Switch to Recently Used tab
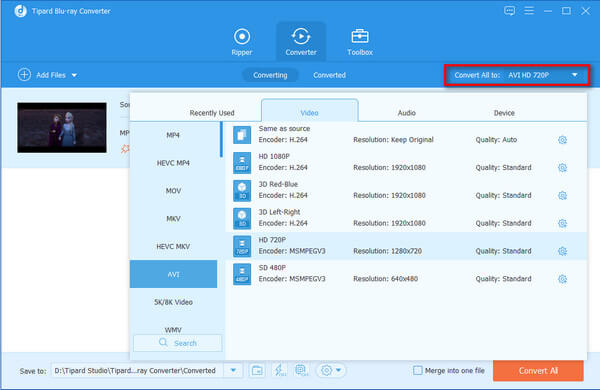Viewport: 600px width, 390px height. click(x=212, y=113)
